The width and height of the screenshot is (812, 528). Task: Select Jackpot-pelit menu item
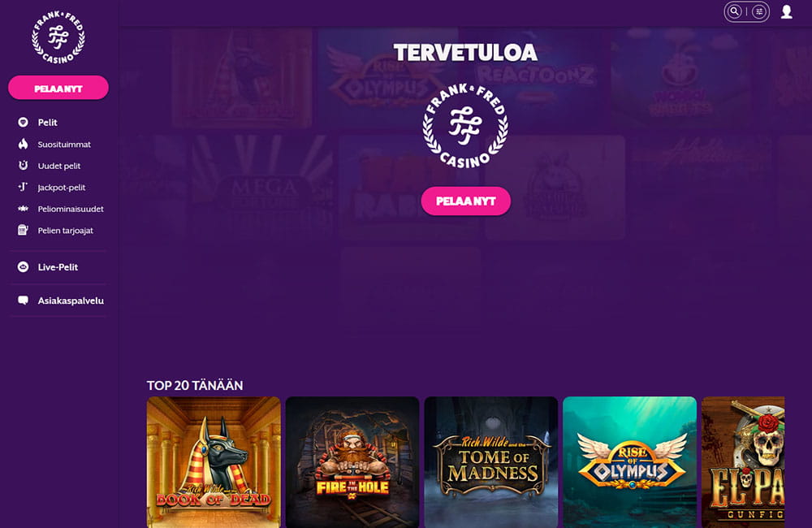tap(62, 188)
